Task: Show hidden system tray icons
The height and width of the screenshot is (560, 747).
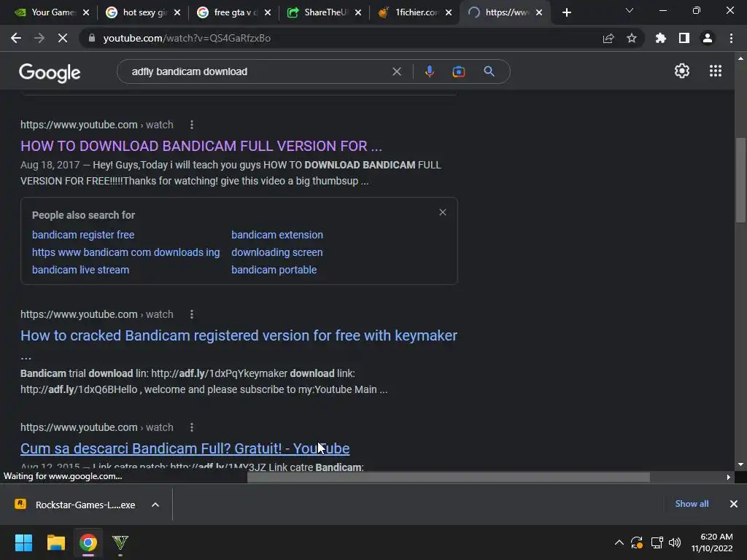Action: tap(619, 542)
